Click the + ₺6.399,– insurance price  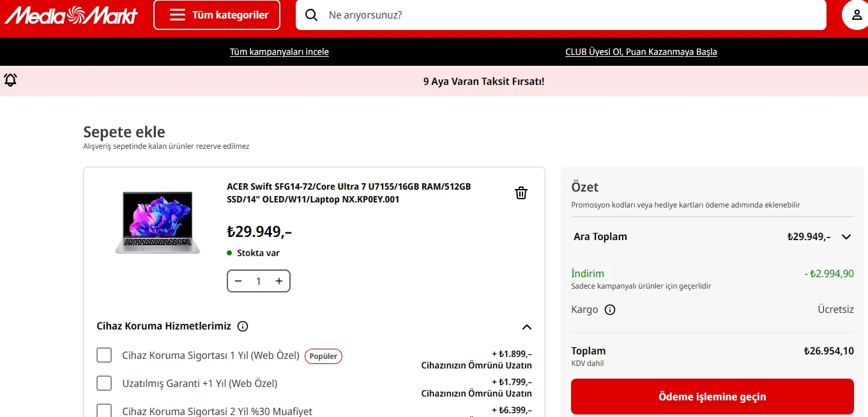[512, 410]
